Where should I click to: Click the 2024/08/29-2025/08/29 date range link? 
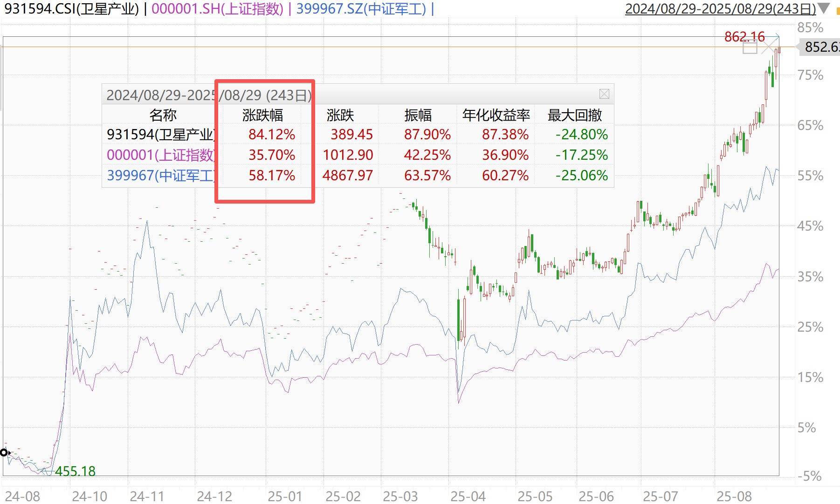pyautogui.click(x=720, y=9)
